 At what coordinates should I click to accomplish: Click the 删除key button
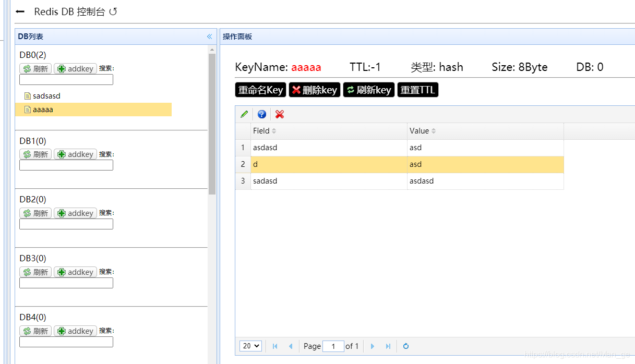tap(314, 90)
